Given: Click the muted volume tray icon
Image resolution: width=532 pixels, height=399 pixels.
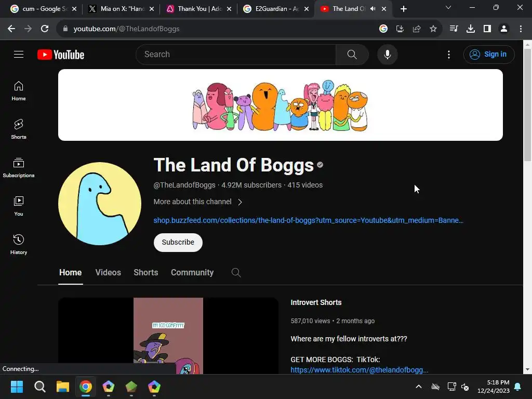Looking at the screenshot, I should [x=465, y=387].
